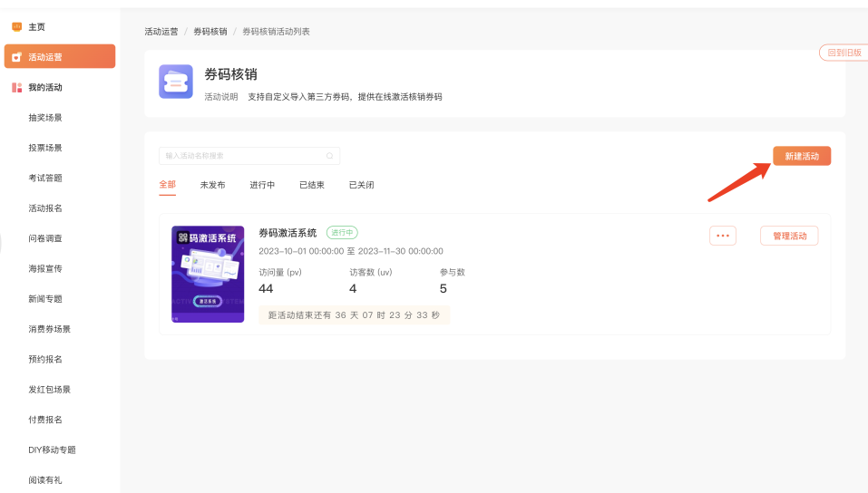Click the 活动运营 sidebar icon
The image size is (868, 493).
click(16, 57)
